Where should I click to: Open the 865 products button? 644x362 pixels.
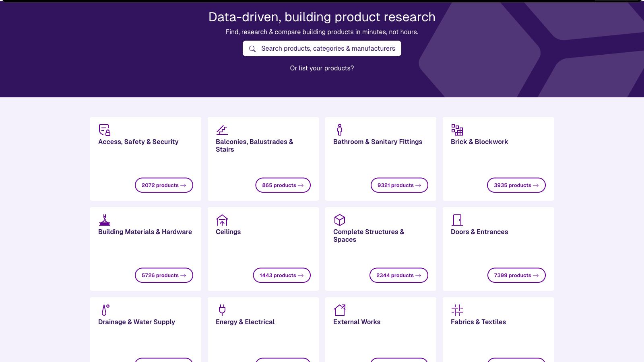(x=283, y=185)
